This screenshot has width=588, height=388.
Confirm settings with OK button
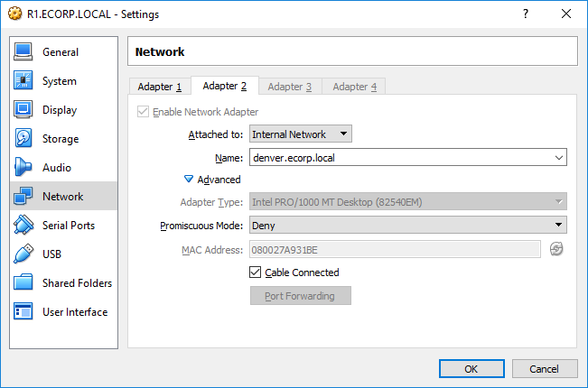click(471, 369)
